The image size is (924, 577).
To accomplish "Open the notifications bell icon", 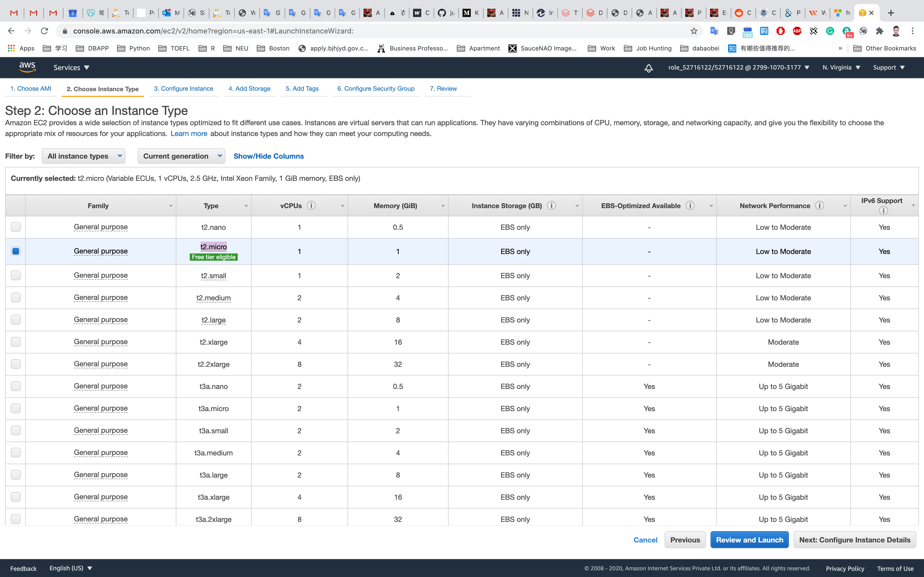I will click(648, 68).
